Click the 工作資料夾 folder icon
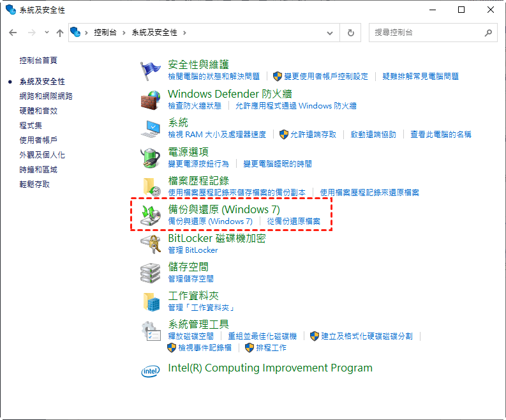 click(x=152, y=302)
